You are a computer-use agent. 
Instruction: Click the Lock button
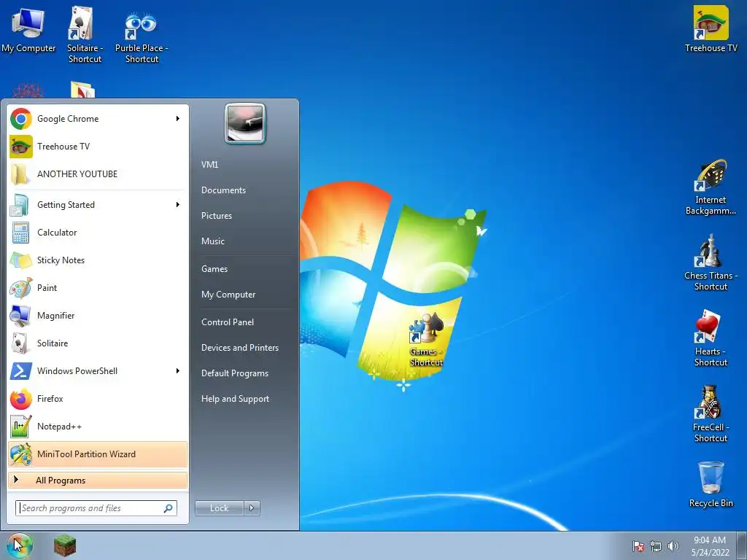pos(220,508)
